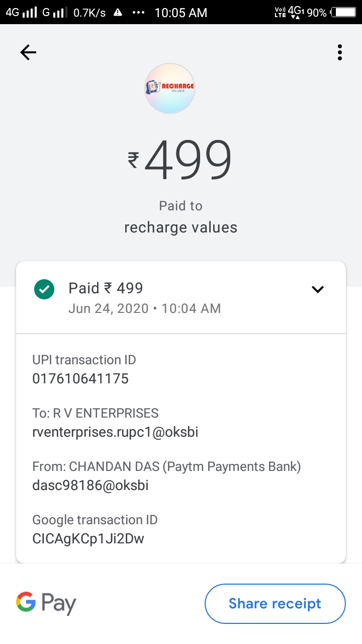The height and width of the screenshot is (644, 362).
Task: Collapse the payment details chevron
Action: [x=318, y=289]
